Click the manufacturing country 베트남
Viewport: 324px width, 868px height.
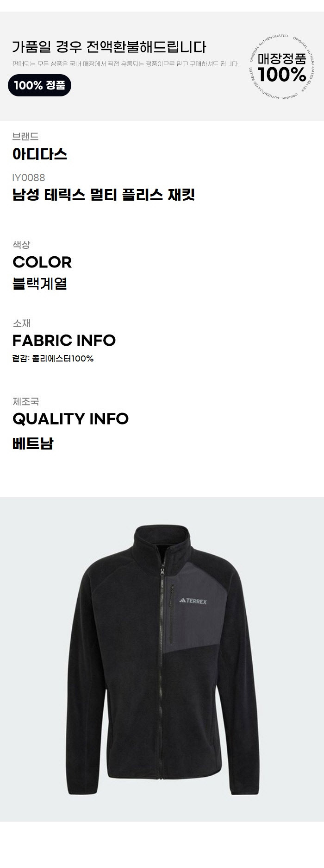33,444
